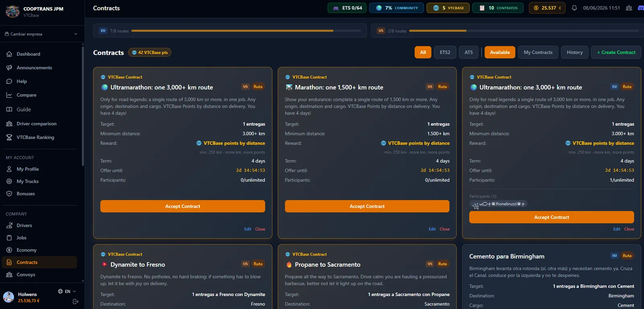Click the 25.536,73 € balance under Holwens
This screenshot has width=644, height=309.
pos(29,301)
